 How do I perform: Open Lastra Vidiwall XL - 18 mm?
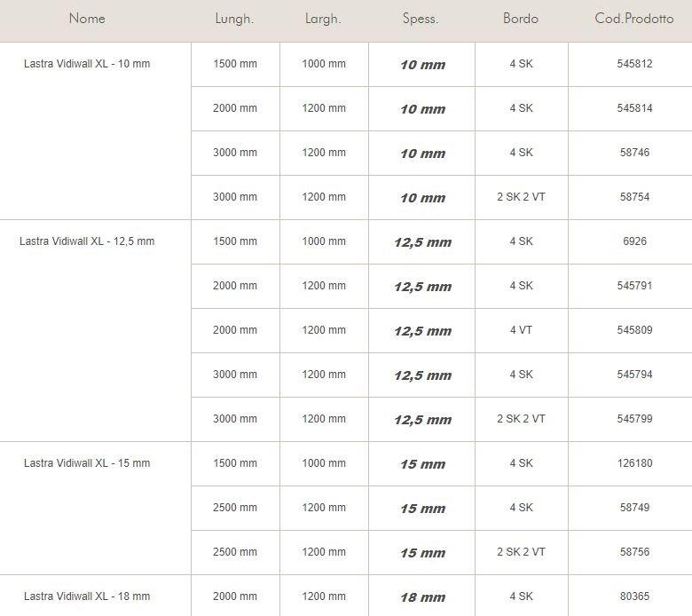[x=87, y=596]
